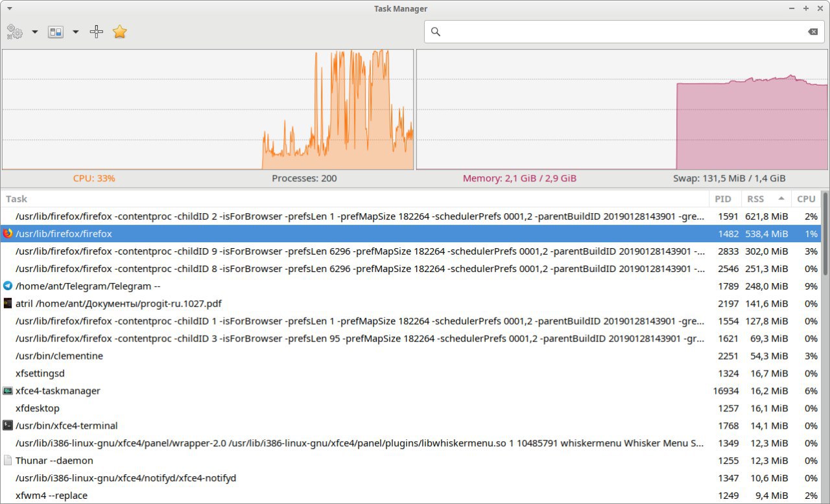Select the xfwm4 --replace process
The width and height of the screenshot is (830, 504).
pos(411,496)
